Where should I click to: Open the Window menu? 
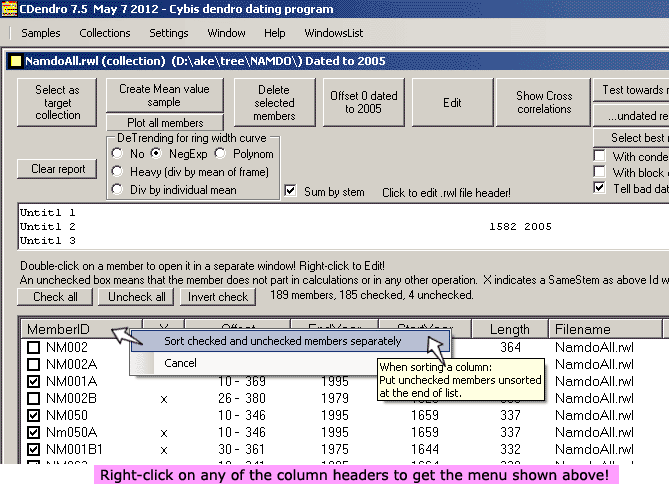tap(226, 33)
